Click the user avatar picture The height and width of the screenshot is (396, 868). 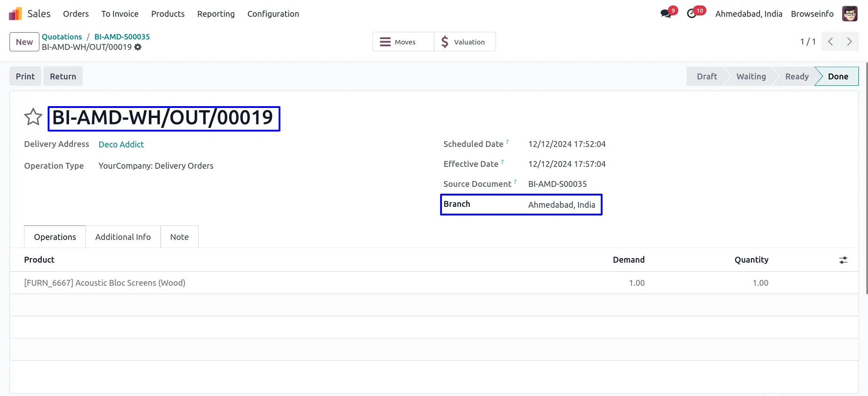click(849, 14)
